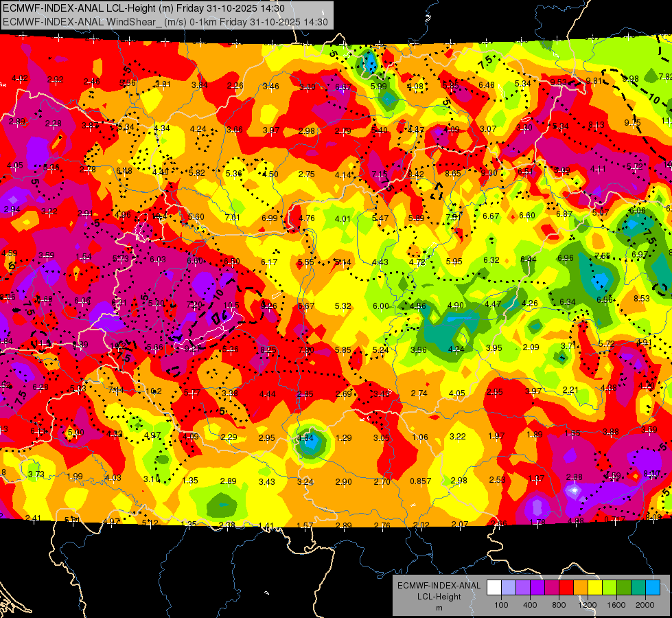The width and height of the screenshot is (672, 618).
Task: Click the map value "1.97"
Action: click(496, 436)
